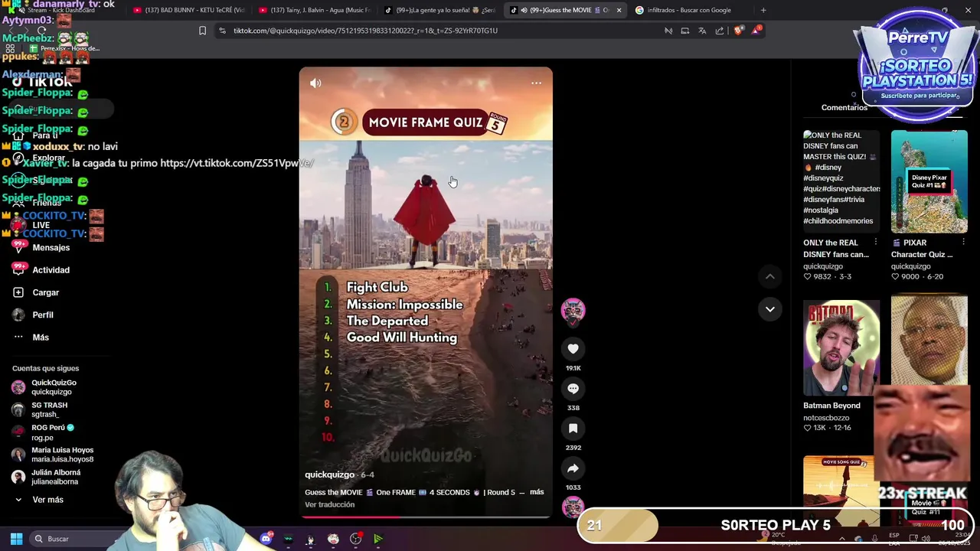Image resolution: width=980 pixels, height=551 pixels.
Task: Switch to BAD BUNNY KETU TeCRÉ tab
Action: [x=188, y=10]
